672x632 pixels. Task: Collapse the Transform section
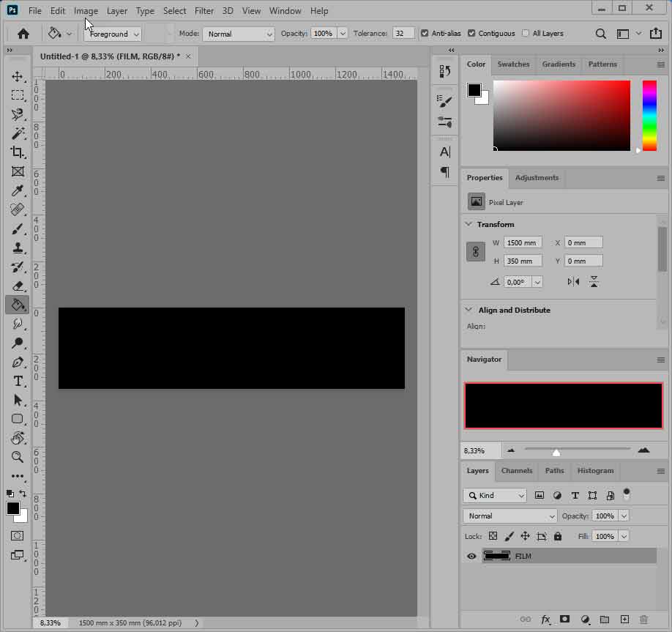[x=468, y=224]
